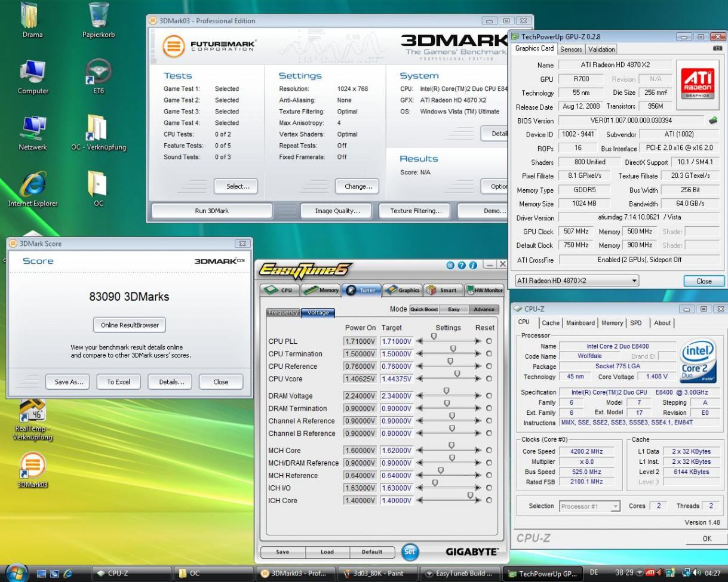The width and height of the screenshot is (728, 582).
Task: Click MCH Core decrease left arrow
Action: tap(419, 451)
